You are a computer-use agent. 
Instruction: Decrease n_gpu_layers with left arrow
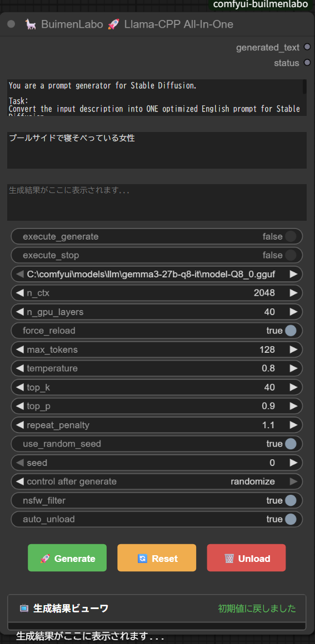(x=19, y=312)
